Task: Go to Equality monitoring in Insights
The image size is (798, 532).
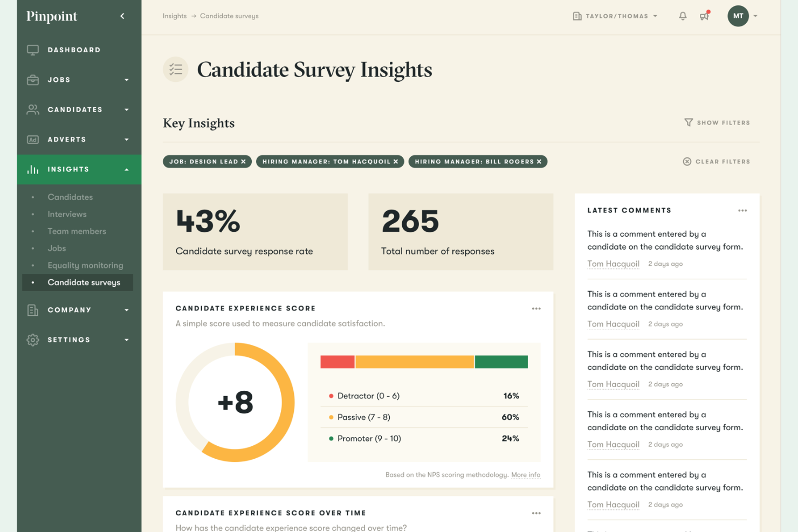Action: (x=85, y=265)
